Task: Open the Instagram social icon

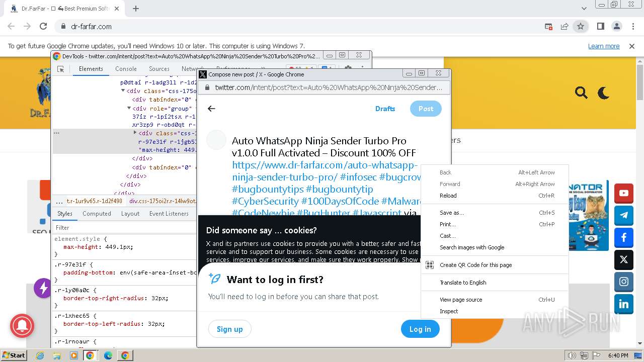Action: pos(624,282)
